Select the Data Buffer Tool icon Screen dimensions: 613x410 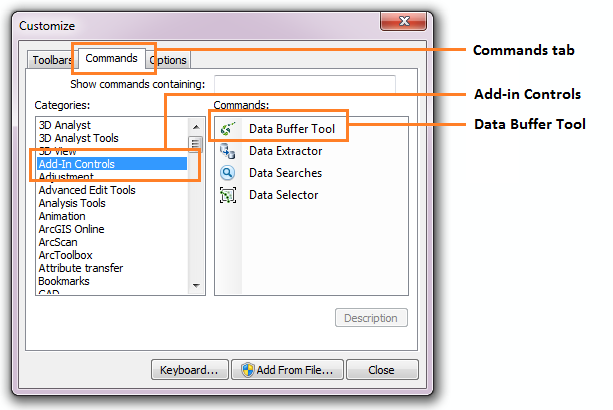click(x=228, y=129)
